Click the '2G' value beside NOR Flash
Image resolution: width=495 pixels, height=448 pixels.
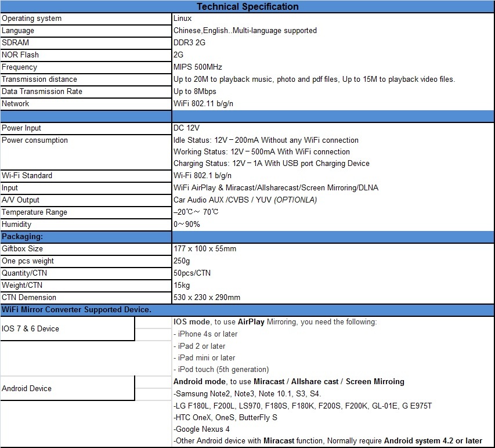pos(178,55)
